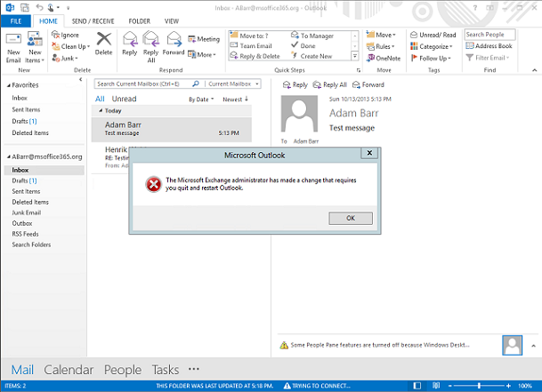Image resolution: width=542 pixels, height=392 pixels.
Task: Open the Move dropdown in the ribbon
Action: (x=381, y=35)
